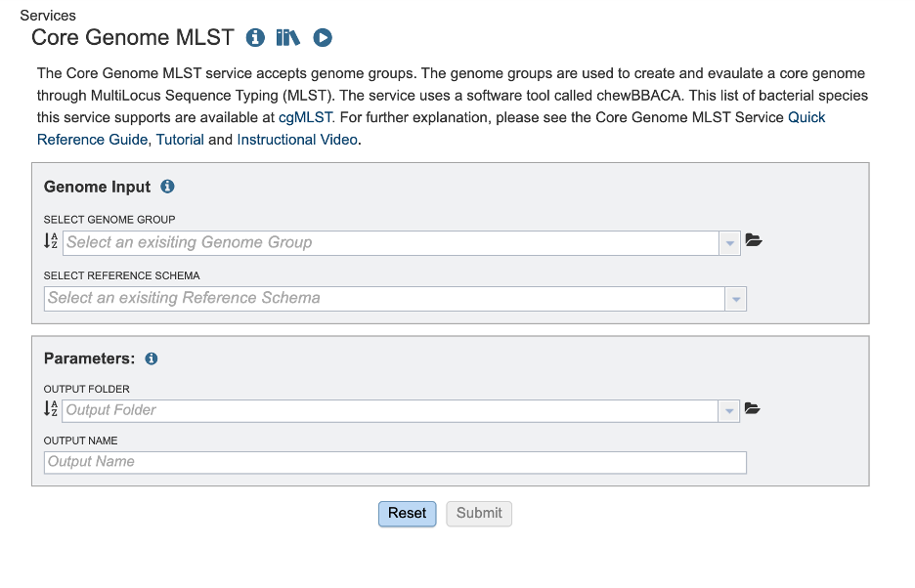This screenshot has width=915, height=588.
Task: Open the Tutorial link
Action: tap(180, 139)
